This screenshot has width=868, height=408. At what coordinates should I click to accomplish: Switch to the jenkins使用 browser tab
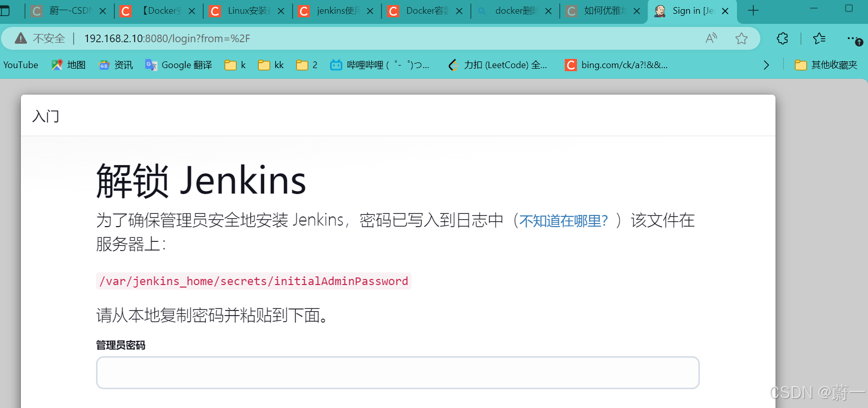(336, 11)
